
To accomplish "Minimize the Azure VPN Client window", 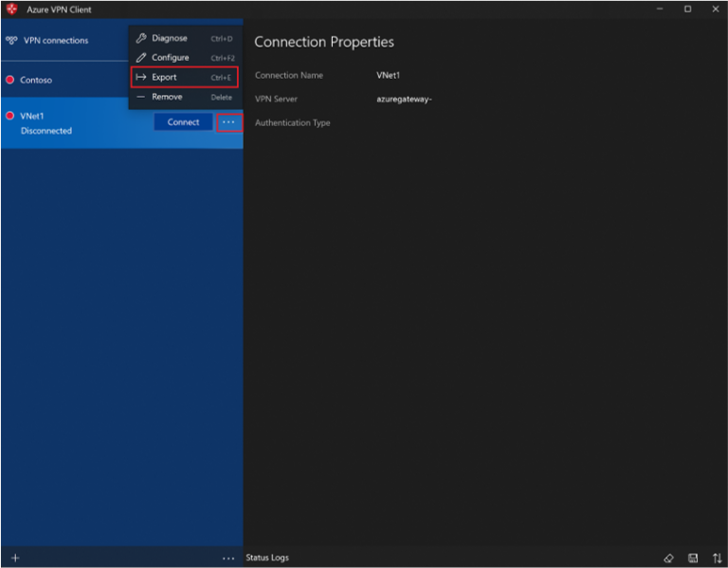I will 660,9.
